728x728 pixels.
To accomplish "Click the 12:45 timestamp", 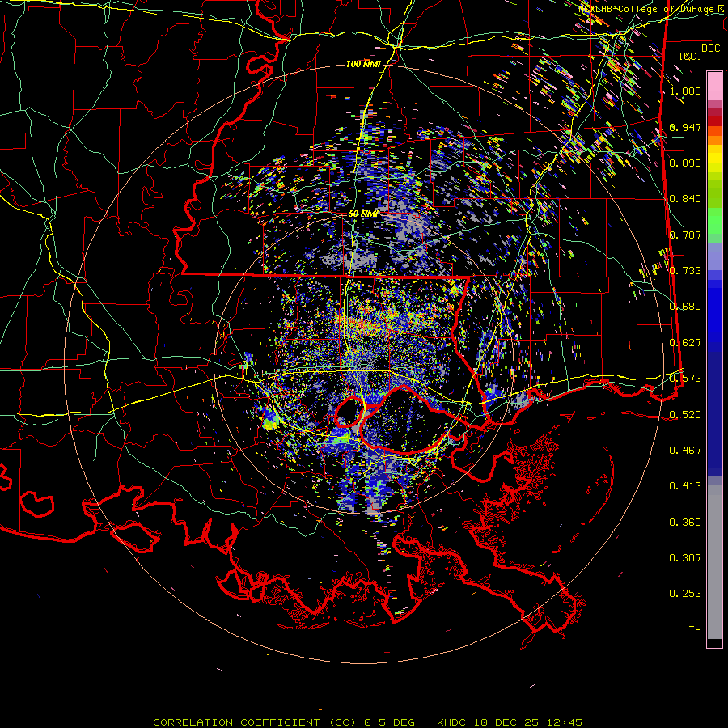I will coord(565,722).
